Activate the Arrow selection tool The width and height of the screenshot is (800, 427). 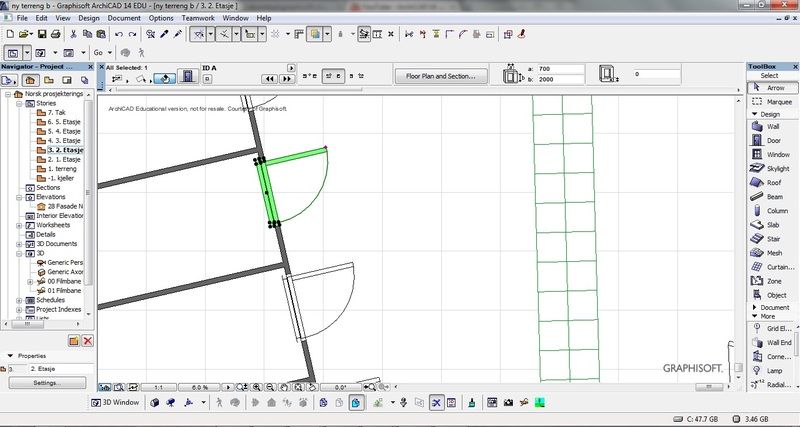coord(772,88)
